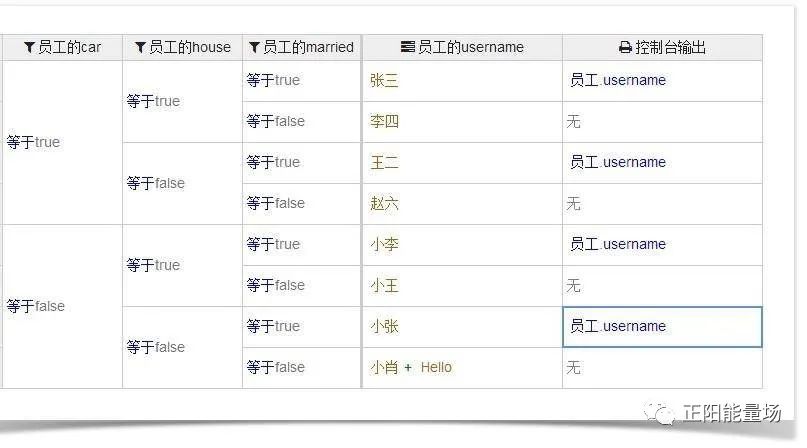Click the filter icon beside 员工的house
The width and height of the screenshot is (807, 448).
140,47
